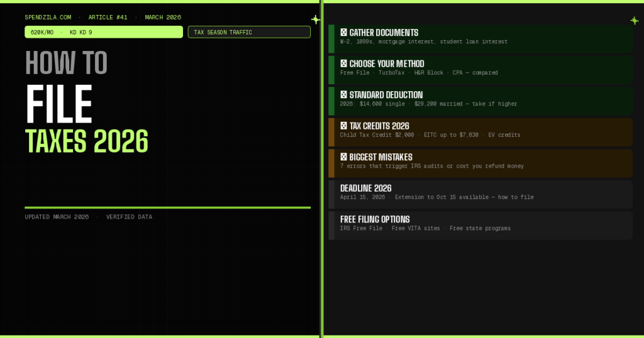Tick the Tax Credits 2026 checkbox
The height and width of the screenshot is (338, 644).
point(344,126)
